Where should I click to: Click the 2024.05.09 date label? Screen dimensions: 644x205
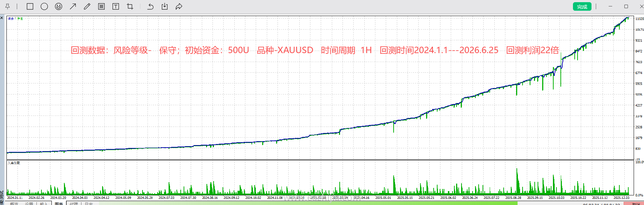(123, 198)
